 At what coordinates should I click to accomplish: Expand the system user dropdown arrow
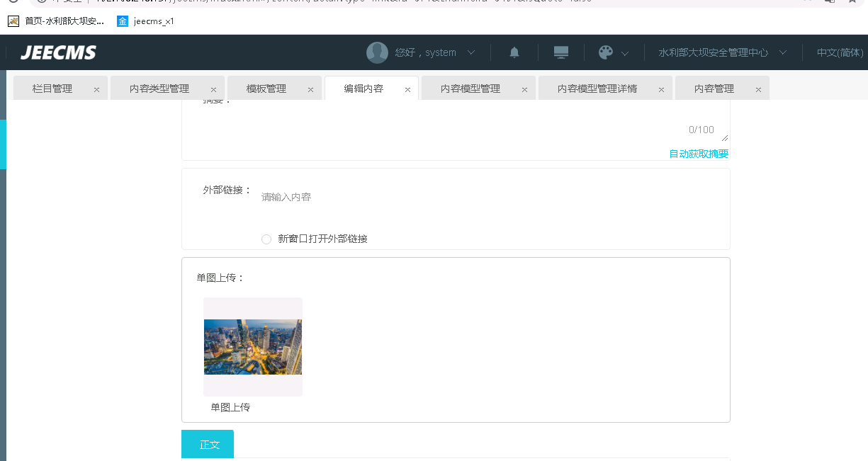(x=471, y=52)
